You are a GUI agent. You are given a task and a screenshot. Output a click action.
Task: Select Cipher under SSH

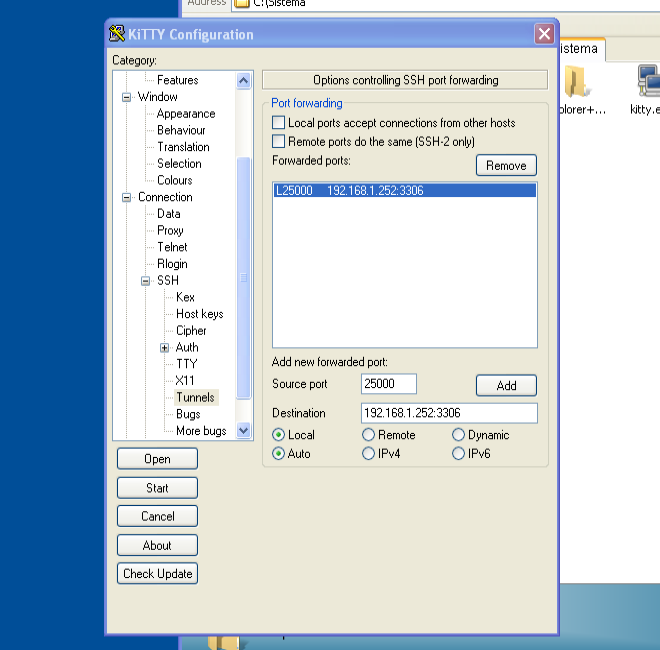[x=191, y=330]
